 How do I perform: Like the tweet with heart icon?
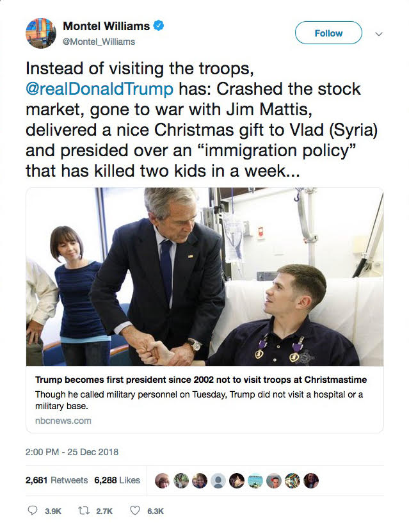pos(135,510)
